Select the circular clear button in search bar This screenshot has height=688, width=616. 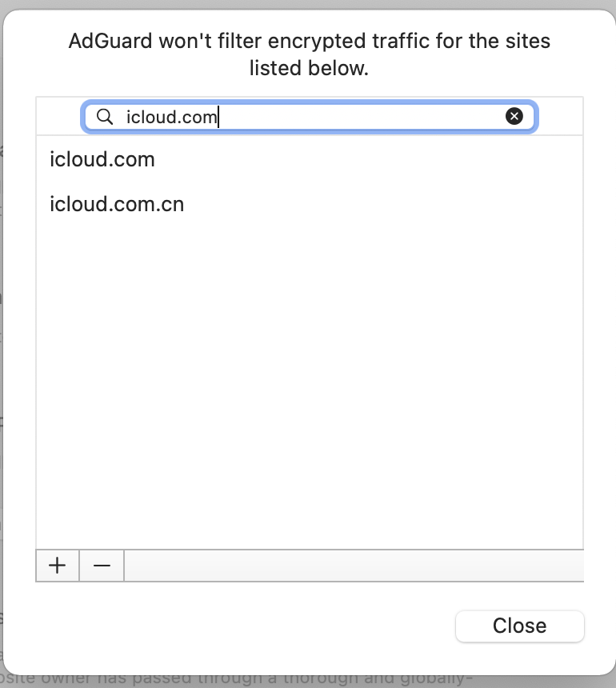point(514,117)
